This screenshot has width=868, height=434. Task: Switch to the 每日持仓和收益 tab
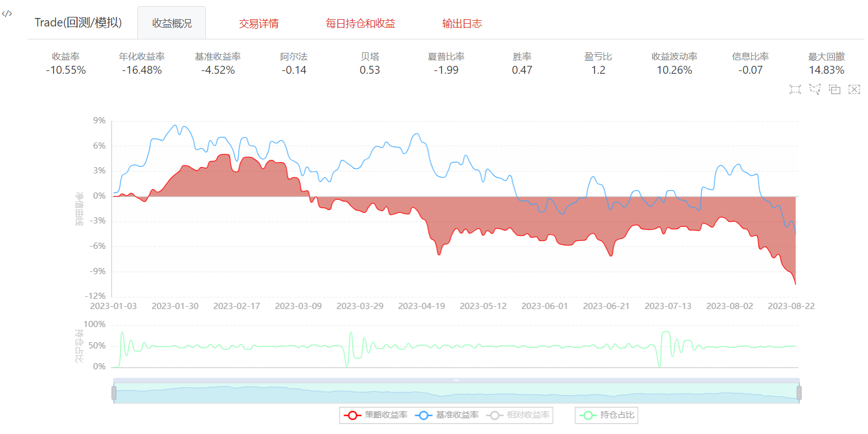pos(361,24)
